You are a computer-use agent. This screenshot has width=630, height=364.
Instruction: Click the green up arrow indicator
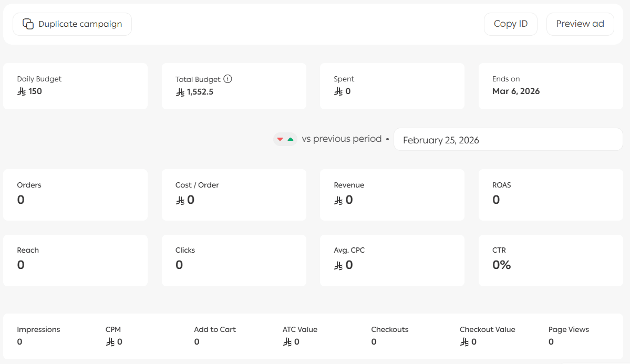click(x=291, y=139)
